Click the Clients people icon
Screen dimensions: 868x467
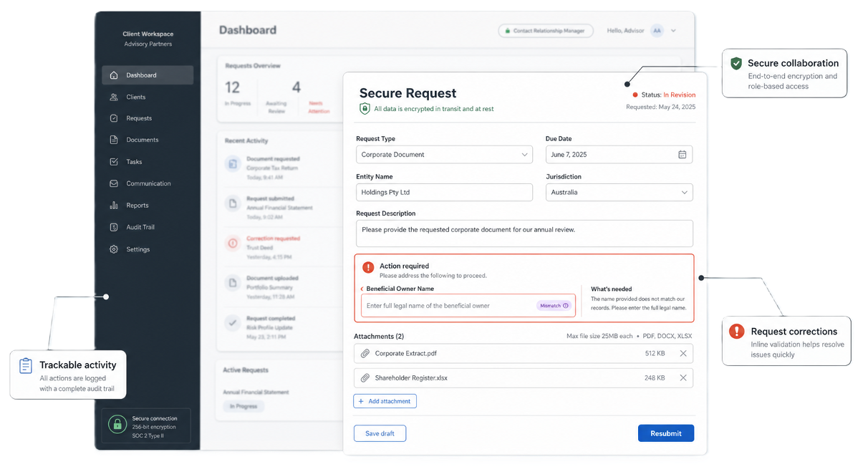pyautogui.click(x=114, y=97)
